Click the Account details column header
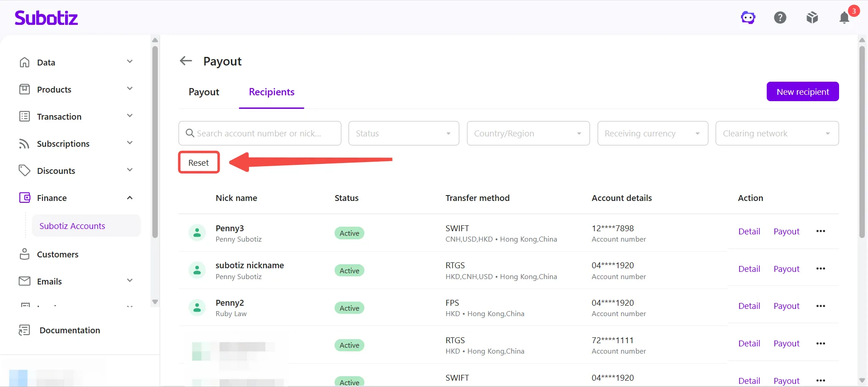Screen dimensions: 868x387 [622, 198]
